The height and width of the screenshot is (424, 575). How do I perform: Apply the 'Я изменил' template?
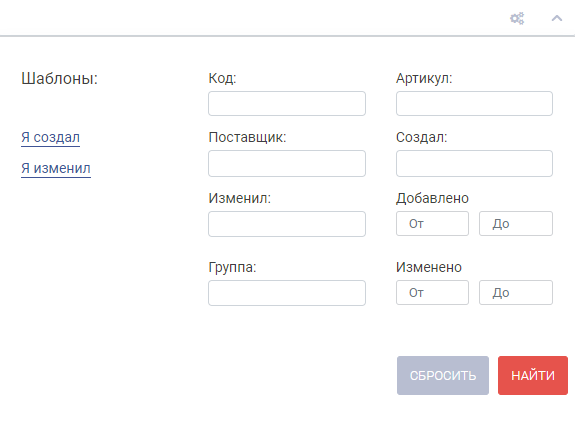pyautogui.click(x=56, y=168)
